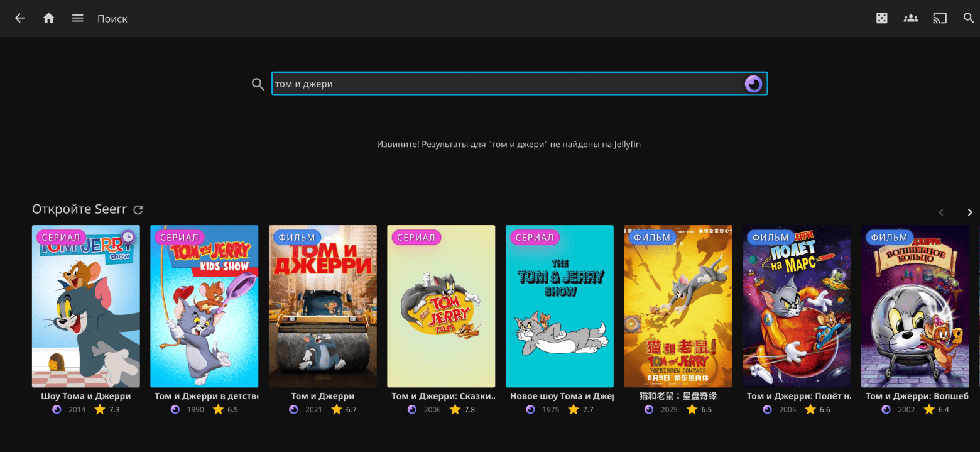Click Seerr icon beside year 2021

tap(293, 409)
